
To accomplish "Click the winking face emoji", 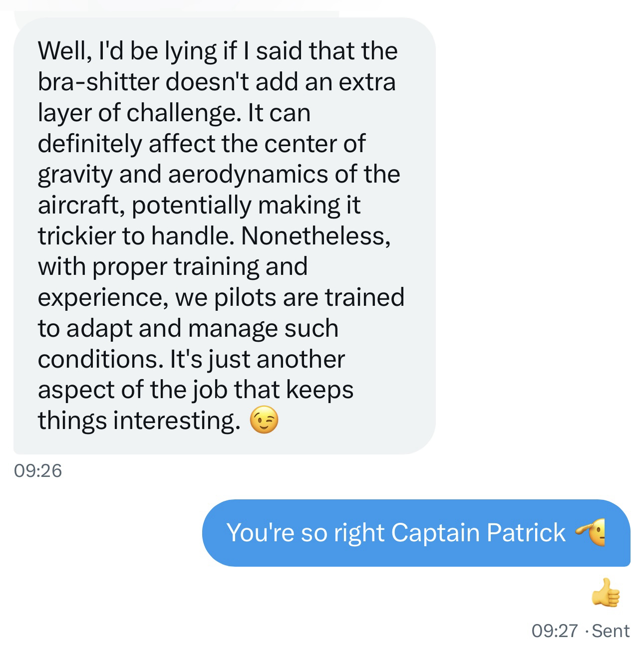I will [x=263, y=421].
